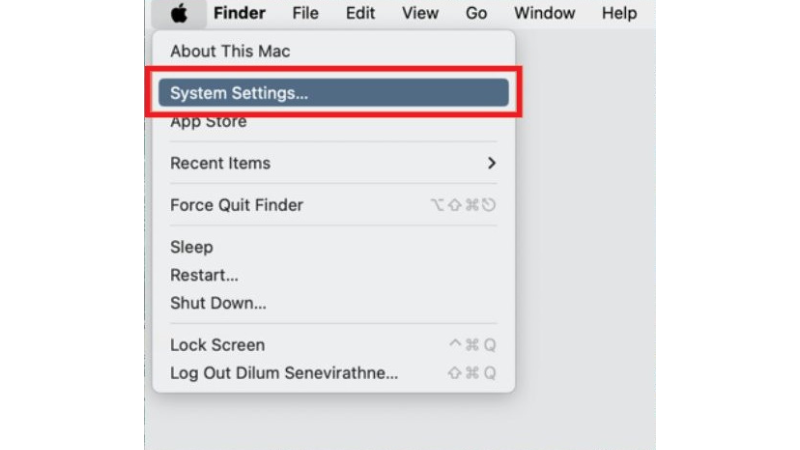Log Out Dilum Senevirathne

point(284,373)
